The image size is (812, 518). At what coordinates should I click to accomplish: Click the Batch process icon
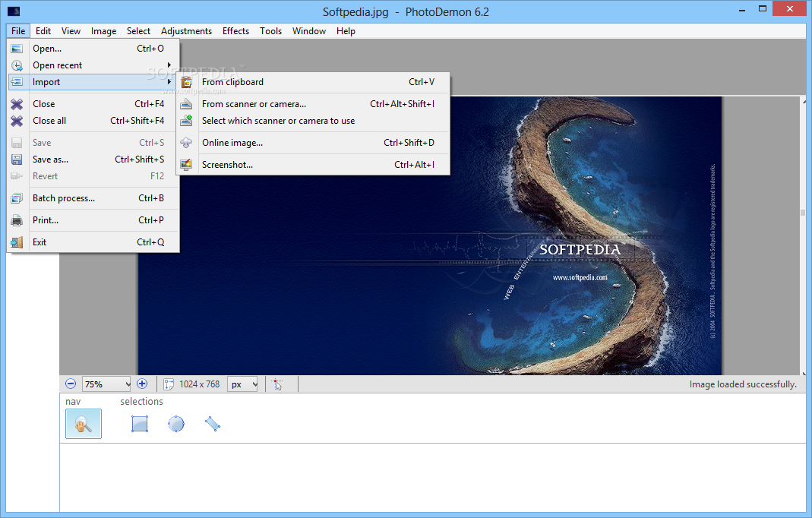(x=17, y=198)
